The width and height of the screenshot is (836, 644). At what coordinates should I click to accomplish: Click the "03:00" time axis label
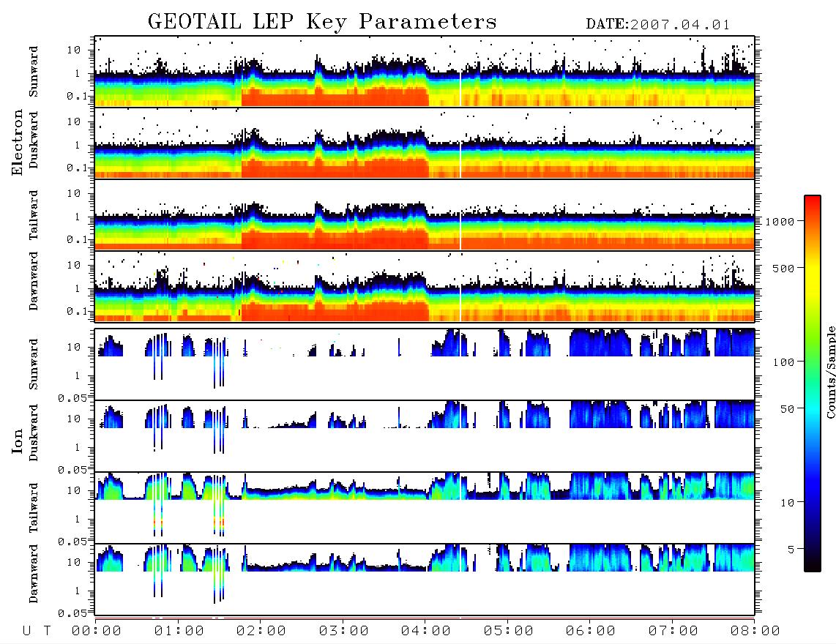click(344, 631)
